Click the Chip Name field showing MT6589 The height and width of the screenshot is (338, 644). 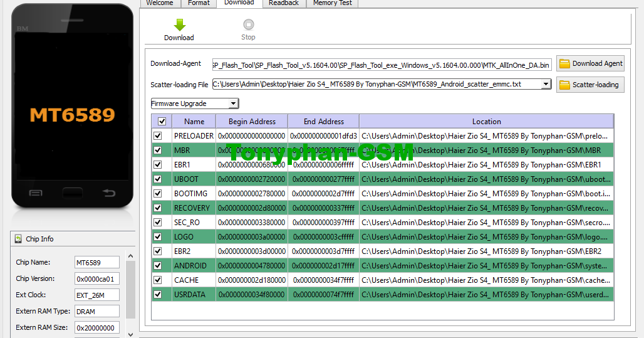click(x=97, y=262)
